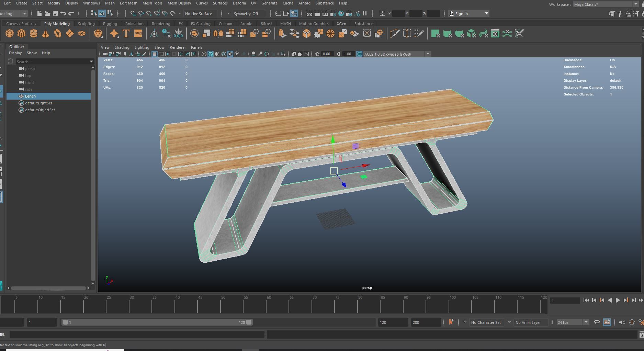Click the Outliner search field
This screenshot has width=644, height=351.
(x=52, y=61)
